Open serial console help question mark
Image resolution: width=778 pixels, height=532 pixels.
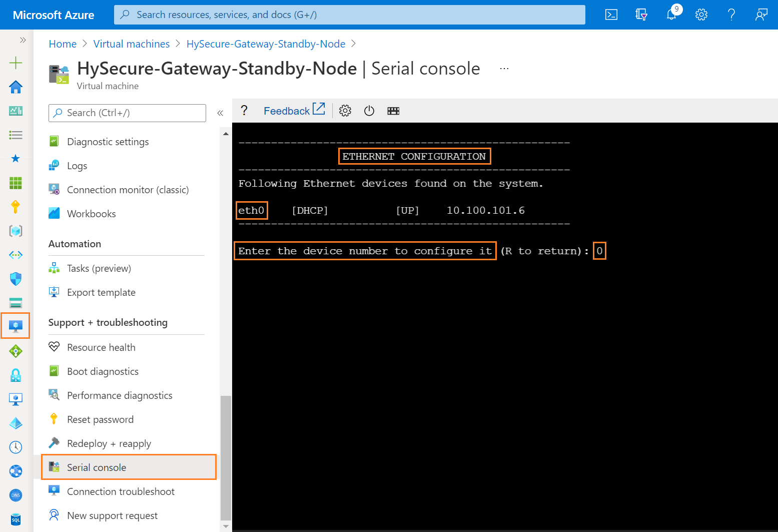click(244, 111)
